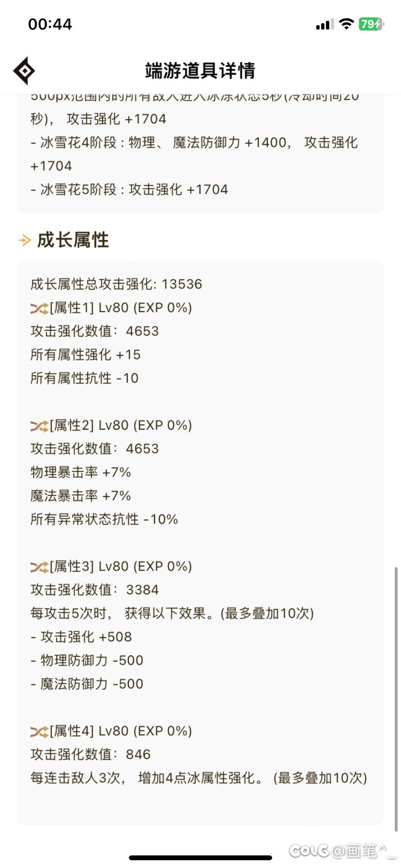Tap the [属性3] Lv80 header text
Screen dimensions: 401x868
[121, 566]
